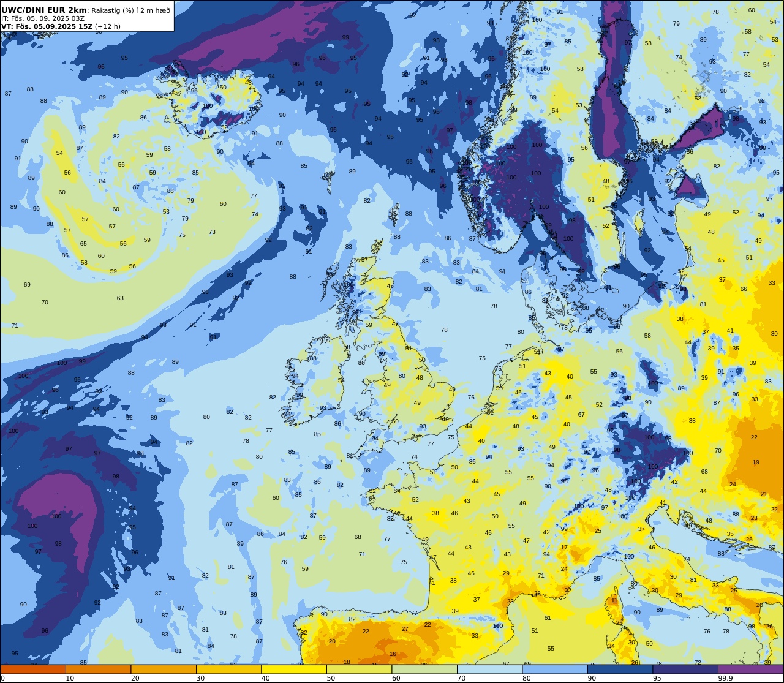784x683 pixels.
Task: Click the legend swatch between 80 and 90
Action: pos(555,669)
